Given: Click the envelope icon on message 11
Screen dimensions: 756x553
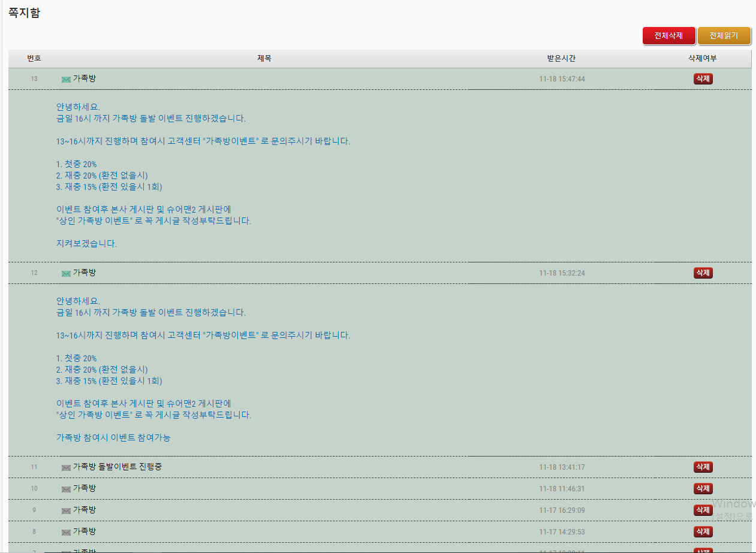Looking at the screenshot, I should pos(66,467).
